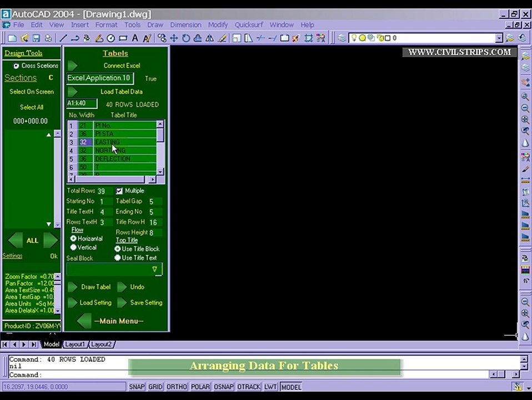
Task: Switch to the Layout1 tab
Action: pos(75,344)
